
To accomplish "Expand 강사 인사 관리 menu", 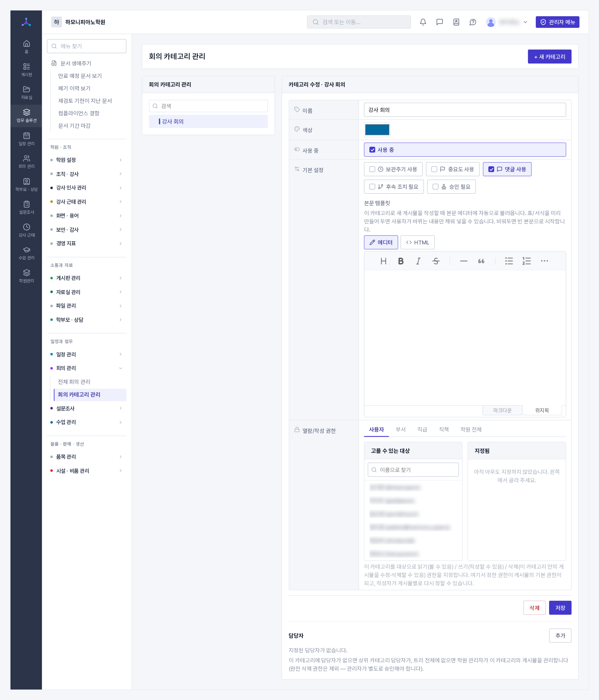I will [x=87, y=188].
